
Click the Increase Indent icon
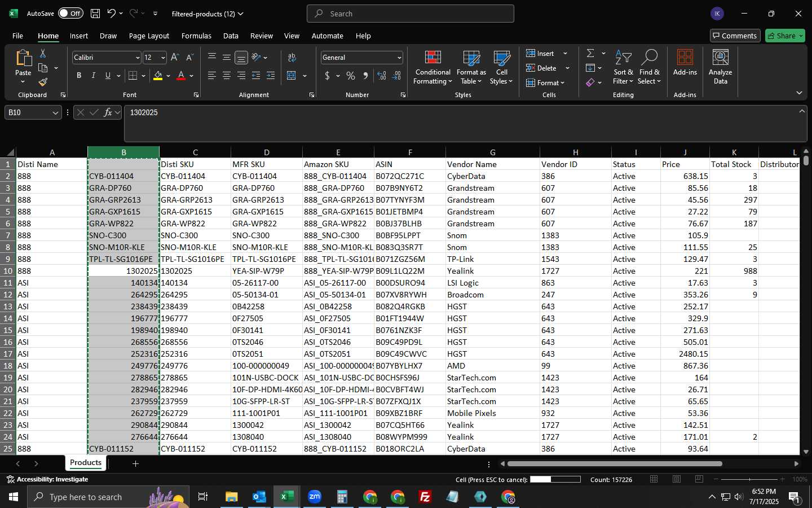pyautogui.click(x=271, y=76)
